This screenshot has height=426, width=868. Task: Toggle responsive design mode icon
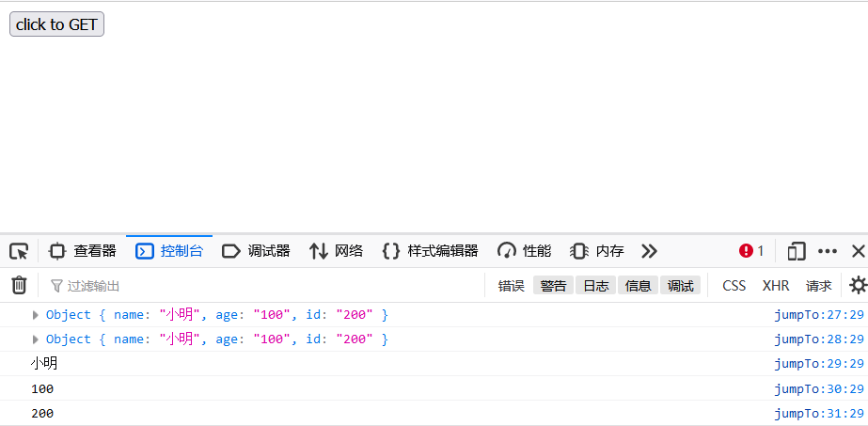pos(796,252)
